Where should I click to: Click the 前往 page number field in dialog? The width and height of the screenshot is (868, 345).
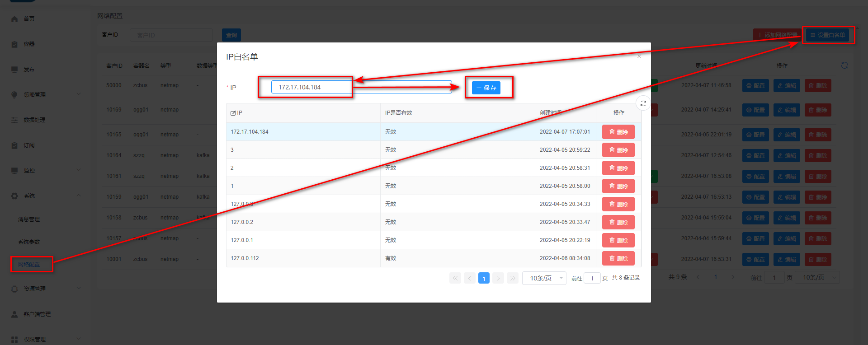(592, 278)
